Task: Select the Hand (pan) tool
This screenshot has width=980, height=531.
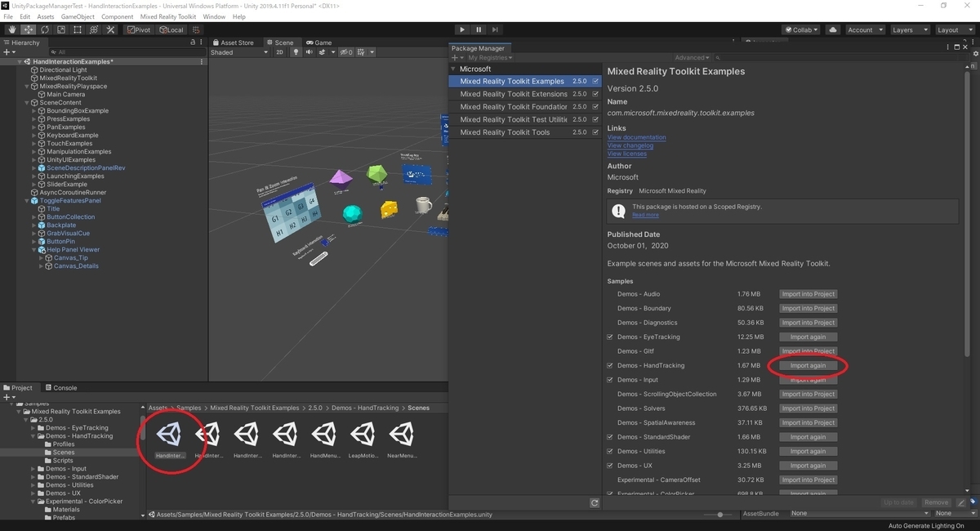Action: [x=11, y=29]
